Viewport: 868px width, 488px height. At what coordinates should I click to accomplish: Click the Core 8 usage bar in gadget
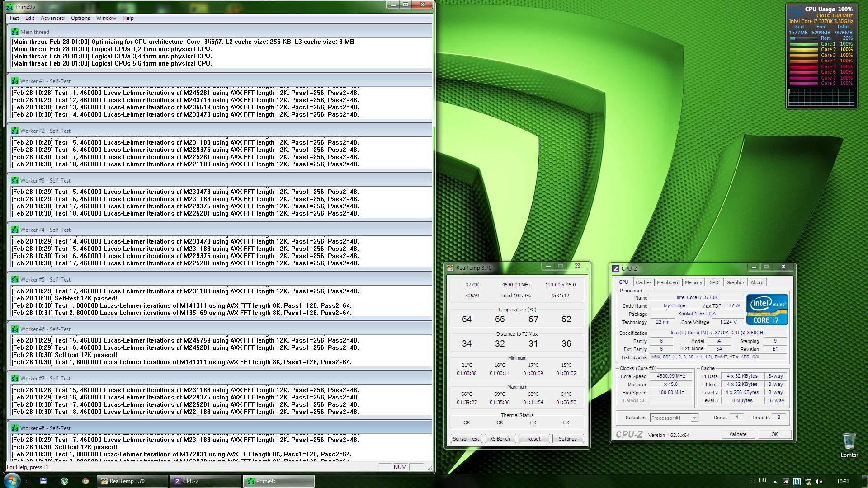tap(803, 84)
